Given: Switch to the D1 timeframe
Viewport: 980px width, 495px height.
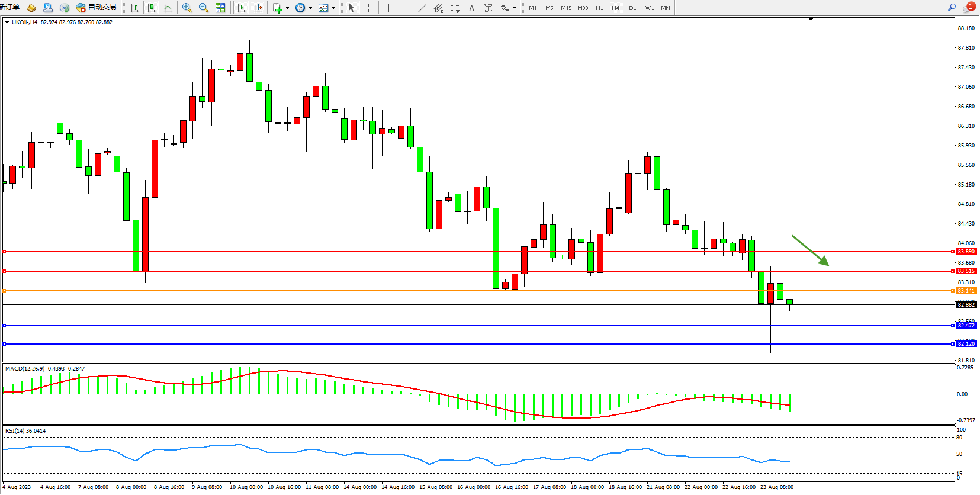Looking at the screenshot, I should 632,8.
